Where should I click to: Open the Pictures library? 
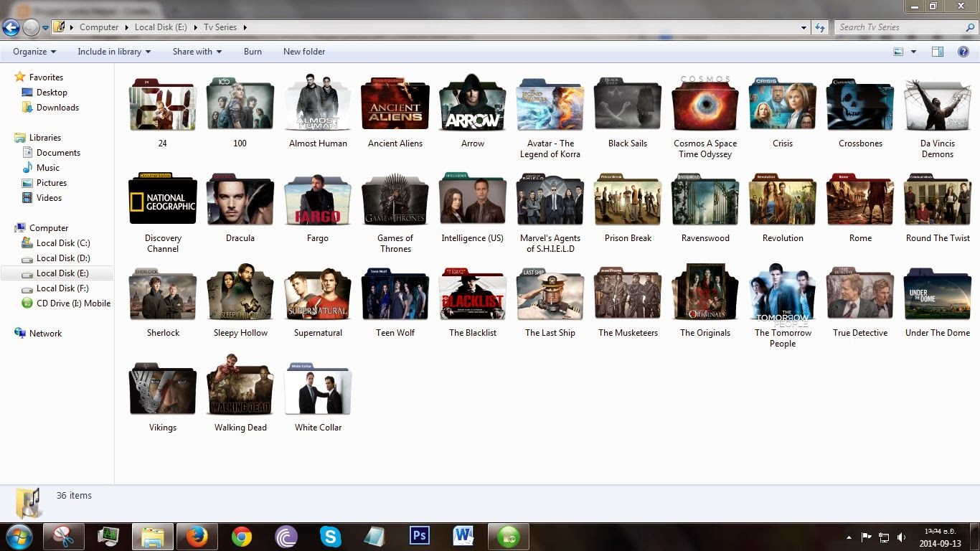[52, 183]
